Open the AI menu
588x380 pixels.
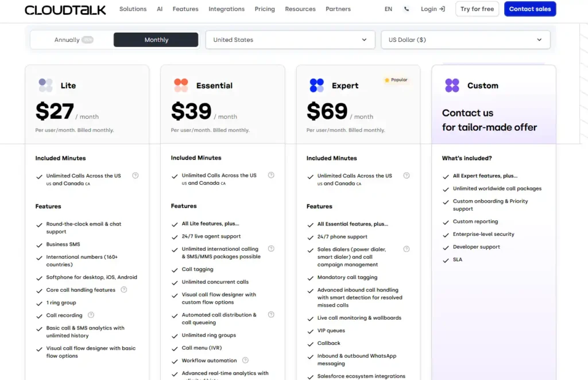point(160,9)
